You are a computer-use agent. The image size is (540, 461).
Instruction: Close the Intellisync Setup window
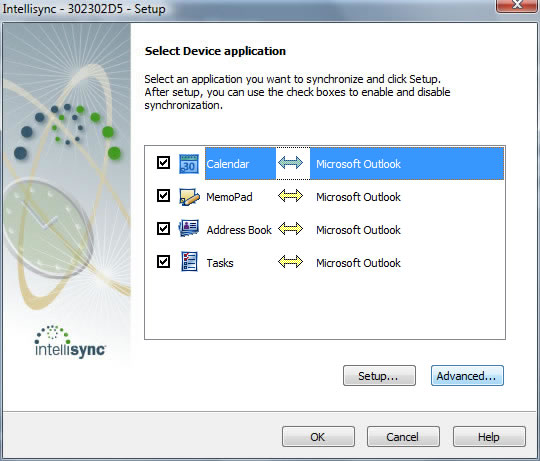pos(517,5)
